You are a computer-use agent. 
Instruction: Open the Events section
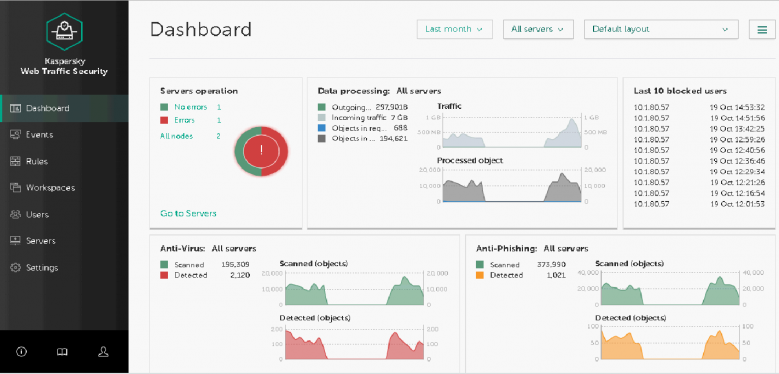pos(64,135)
